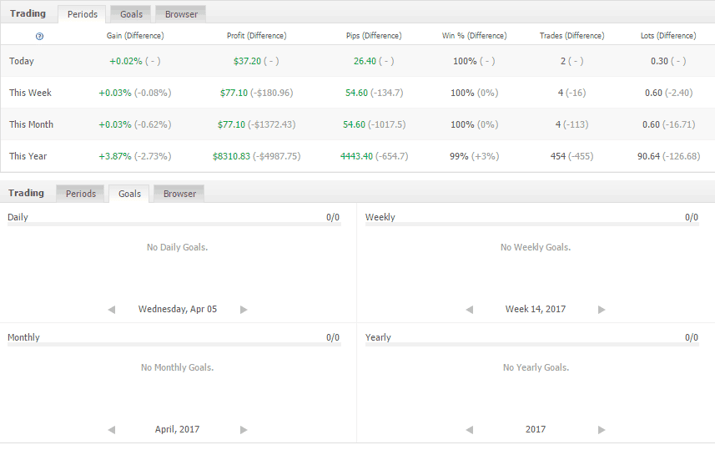The image size is (715, 450).
Task: Advance to year after 2017 goals
Action: point(601,430)
